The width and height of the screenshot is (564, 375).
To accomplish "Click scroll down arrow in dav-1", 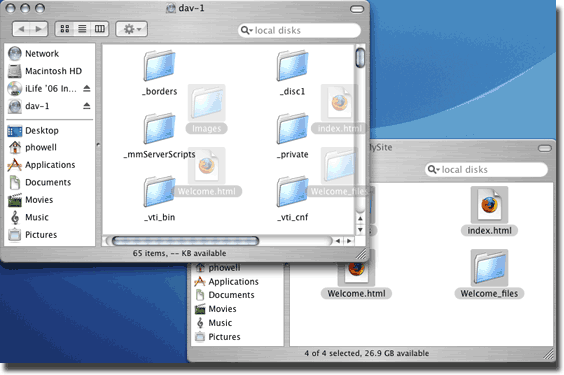I will (x=360, y=229).
